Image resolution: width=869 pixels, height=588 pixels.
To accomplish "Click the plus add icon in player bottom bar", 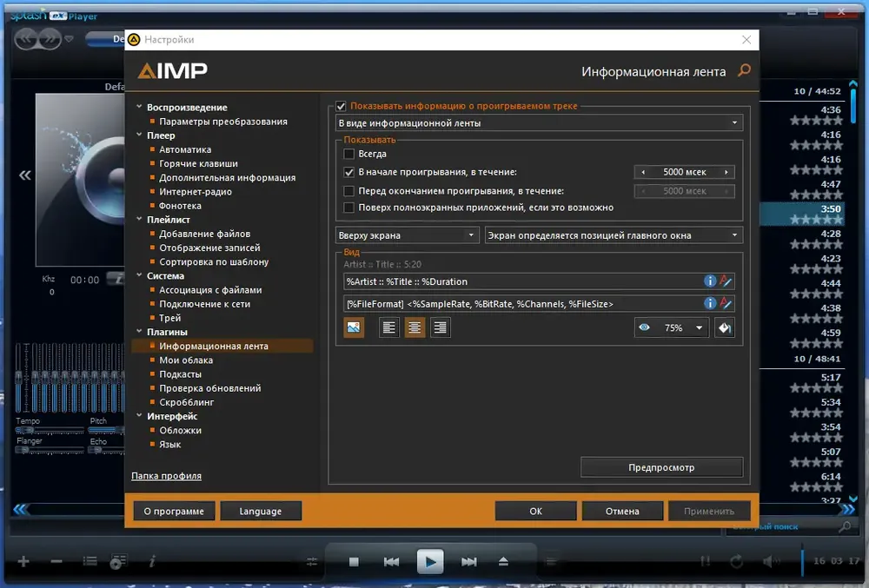I will coord(23,561).
